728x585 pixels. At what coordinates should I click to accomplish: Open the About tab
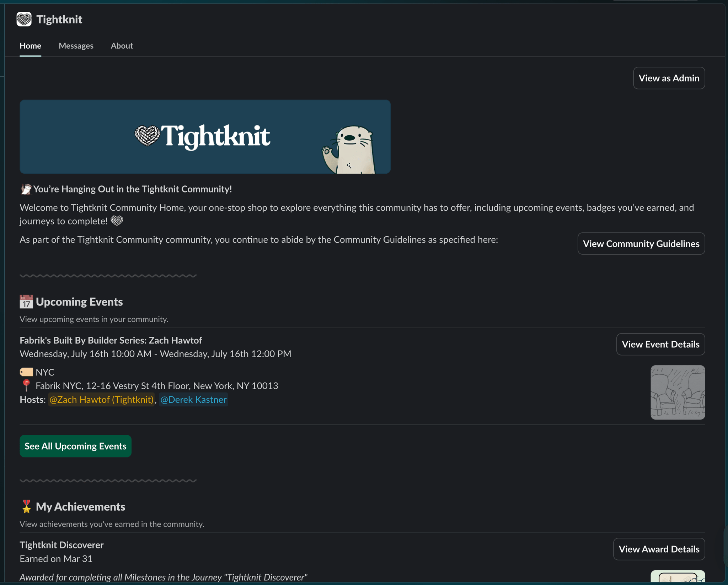pos(122,46)
